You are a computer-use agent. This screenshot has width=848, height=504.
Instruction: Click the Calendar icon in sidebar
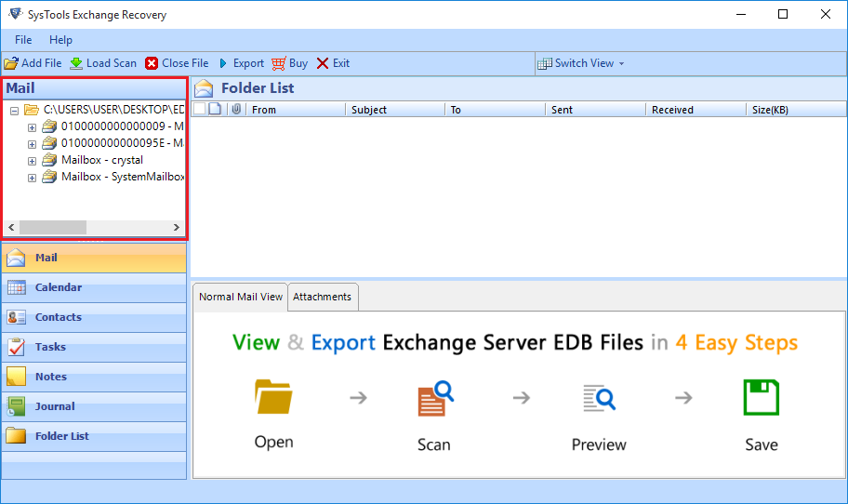(x=16, y=287)
